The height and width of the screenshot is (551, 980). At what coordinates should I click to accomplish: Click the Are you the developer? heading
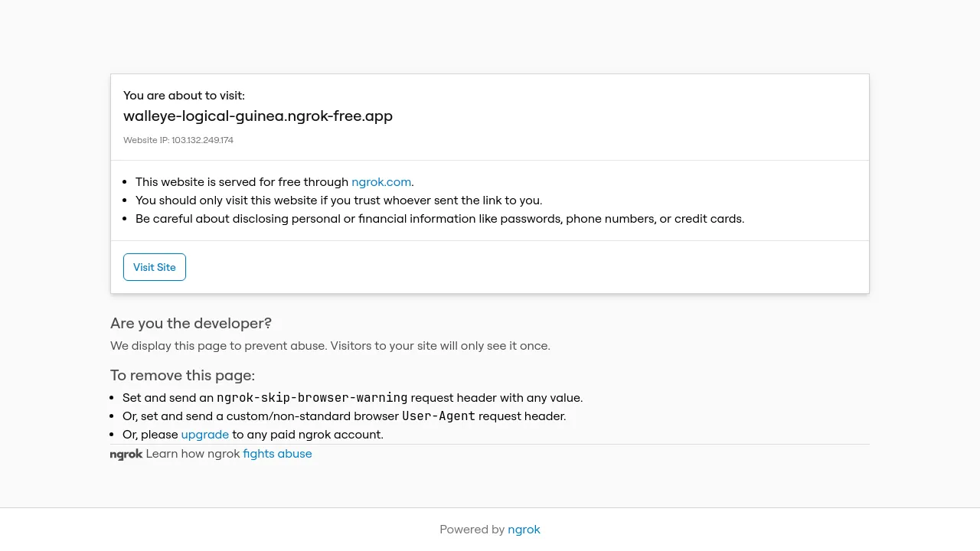click(x=191, y=323)
